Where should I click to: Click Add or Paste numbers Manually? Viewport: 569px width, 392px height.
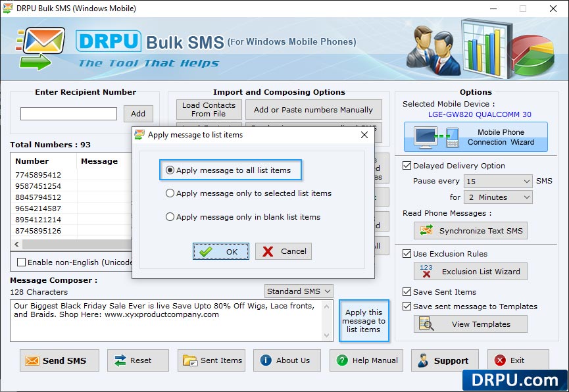(x=314, y=109)
